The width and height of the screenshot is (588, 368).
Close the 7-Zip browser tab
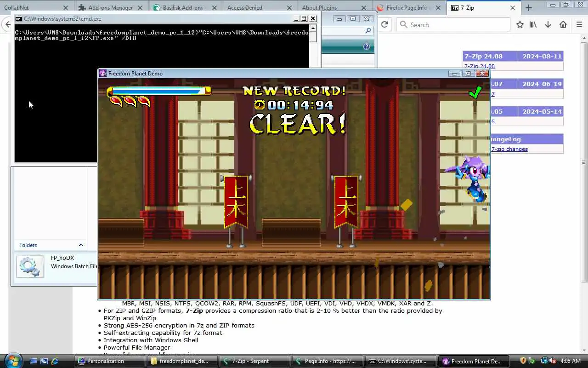[513, 8]
